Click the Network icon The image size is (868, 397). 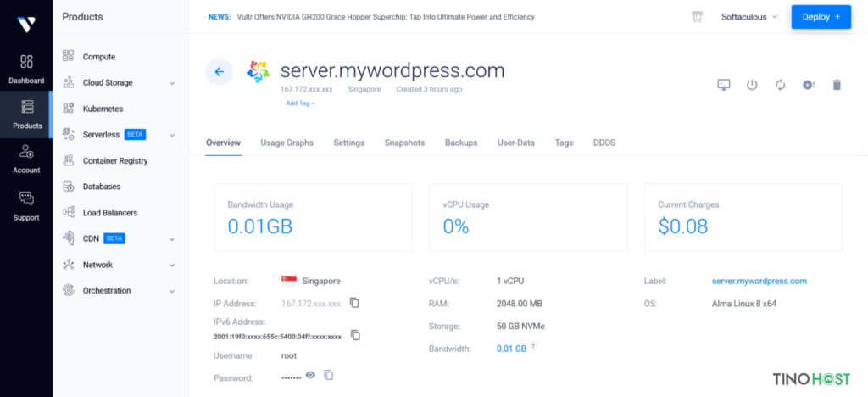pos(68,265)
